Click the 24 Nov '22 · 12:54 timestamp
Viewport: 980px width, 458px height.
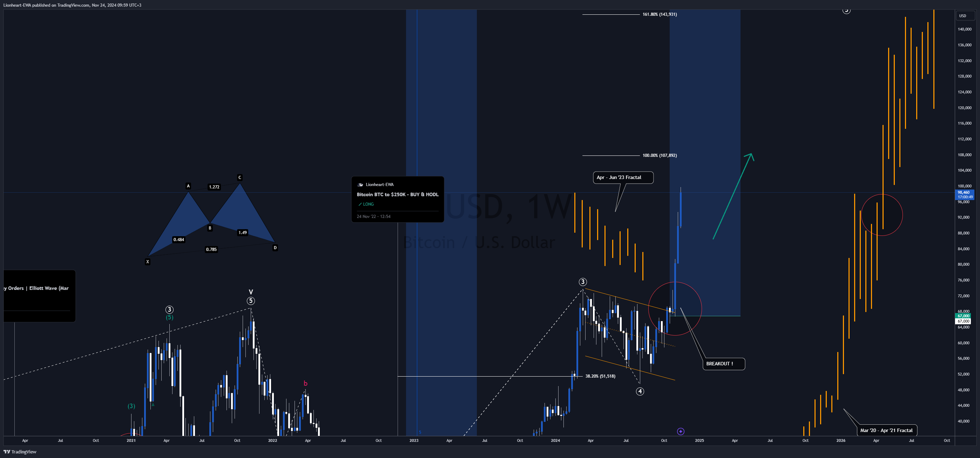(373, 216)
